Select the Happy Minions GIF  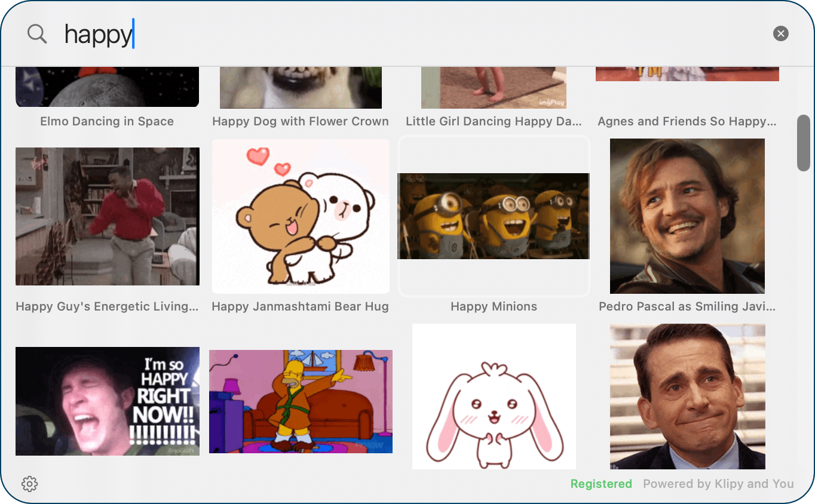click(494, 216)
